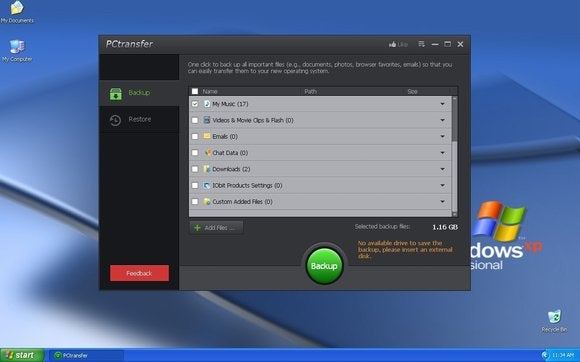Click the 1.16 GB size value

(x=445, y=227)
